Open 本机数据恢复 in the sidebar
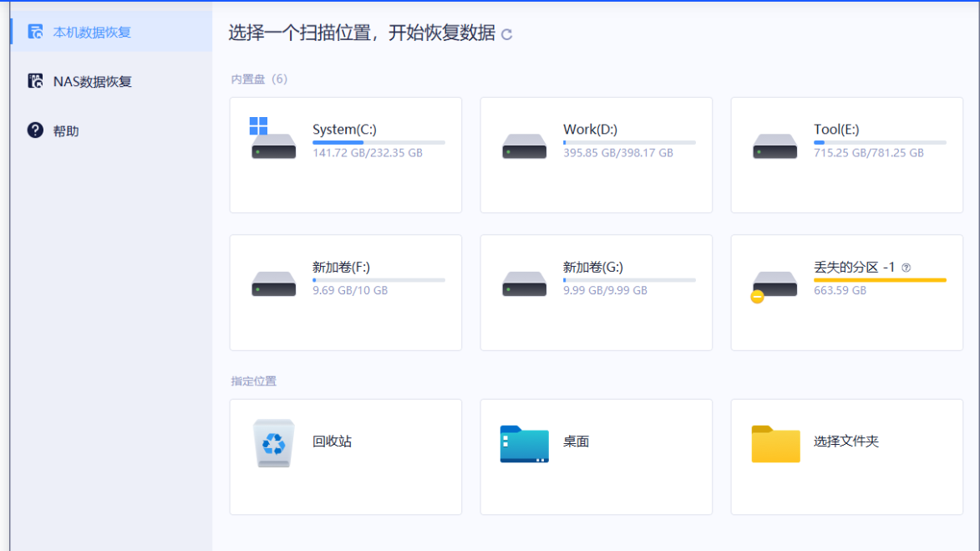Screen dimensions: 980x551 111,32
